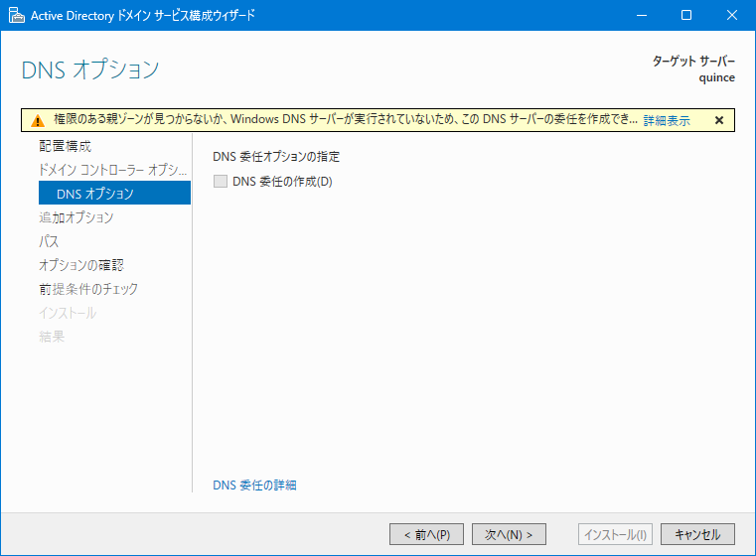The image size is (756, 556).
Task: Click the target server name quince
Action: (x=717, y=78)
